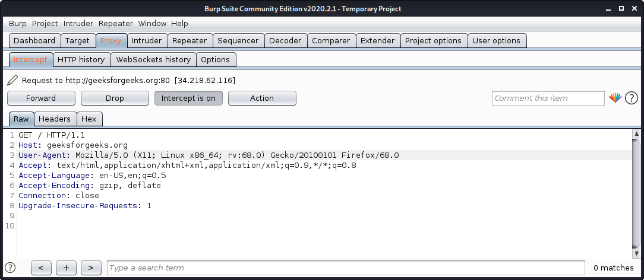Image resolution: width=644 pixels, height=280 pixels.
Task: Close the Burp Suite window
Action: point(634,8)
